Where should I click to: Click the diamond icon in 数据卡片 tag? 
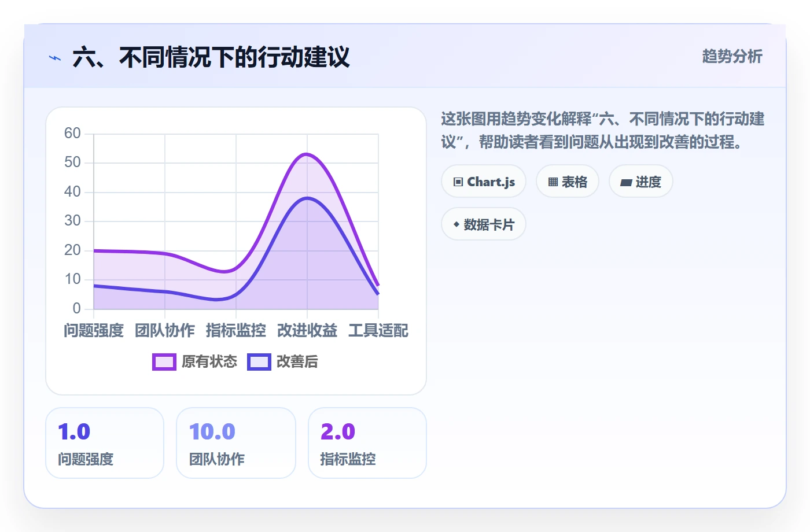point(456,224)
